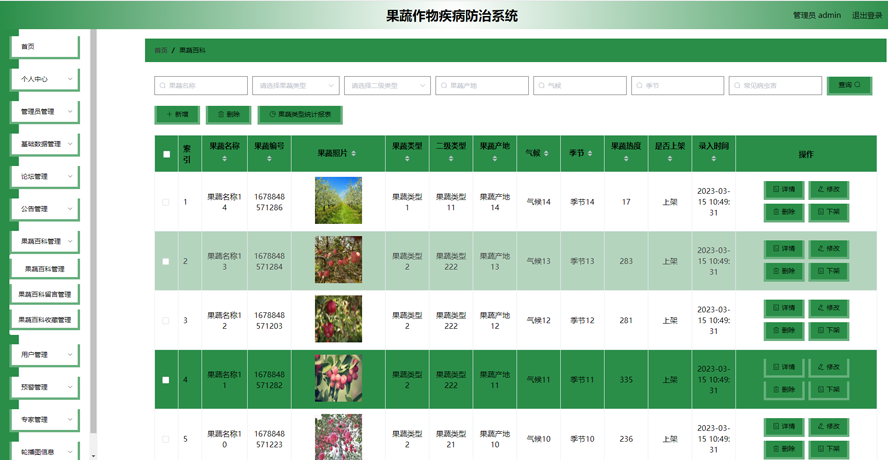Click the toolbar 删除 batch delete button
Screen dimensions: 888x460
click(x=228, y=114)
